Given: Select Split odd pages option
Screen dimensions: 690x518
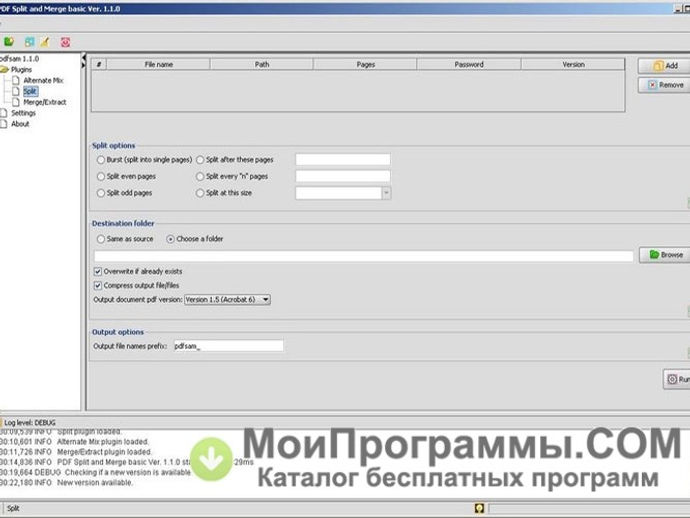Looking at the screenshot, I should [101, 193].
